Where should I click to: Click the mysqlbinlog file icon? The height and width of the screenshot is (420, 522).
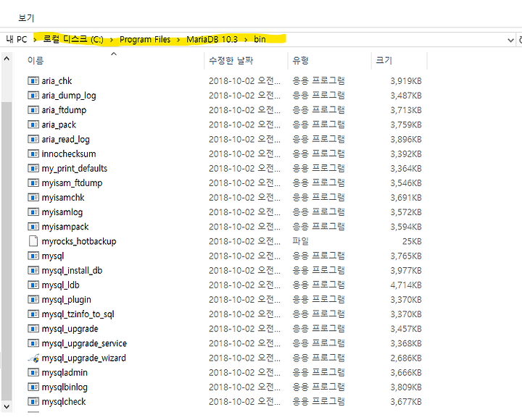[x=33, y=387]
